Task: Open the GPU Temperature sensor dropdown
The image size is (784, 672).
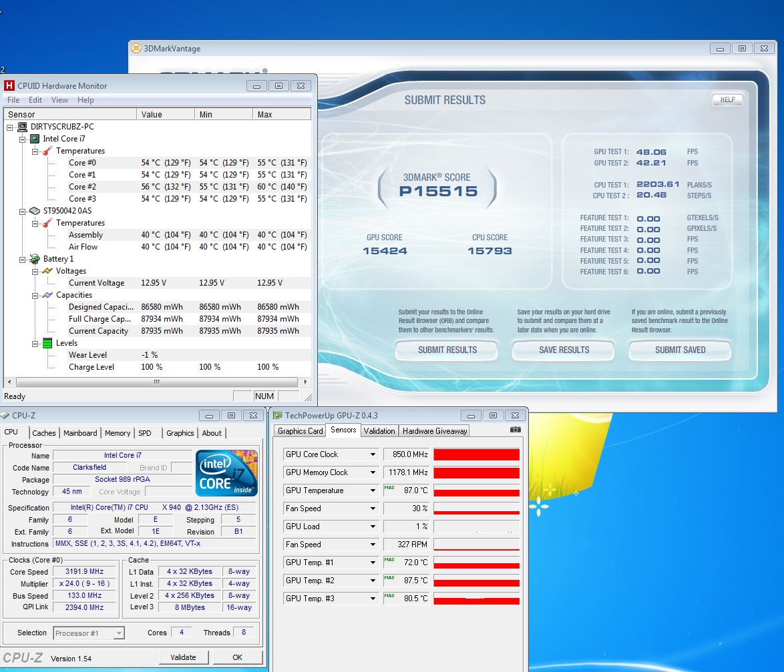Action: pyautogui.click(x=373, y=490)
